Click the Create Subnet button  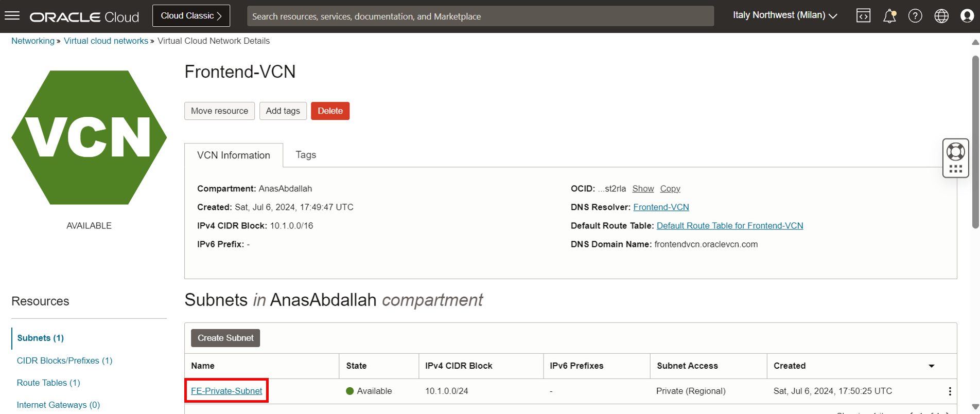(225, 338)
